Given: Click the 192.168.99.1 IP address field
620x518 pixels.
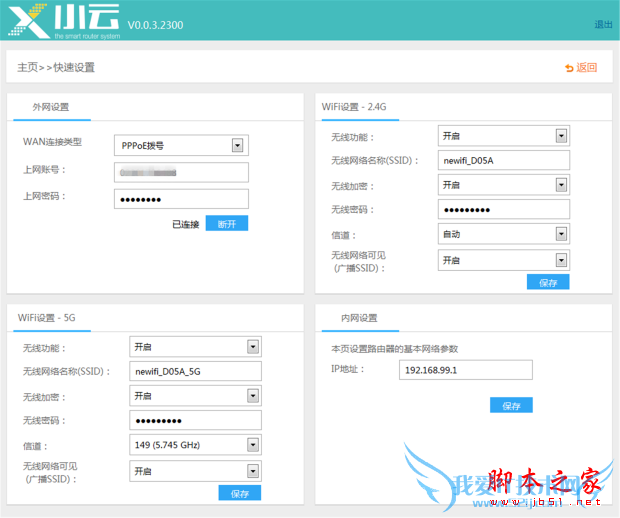Looking at the screenshot, I should 466,370.
